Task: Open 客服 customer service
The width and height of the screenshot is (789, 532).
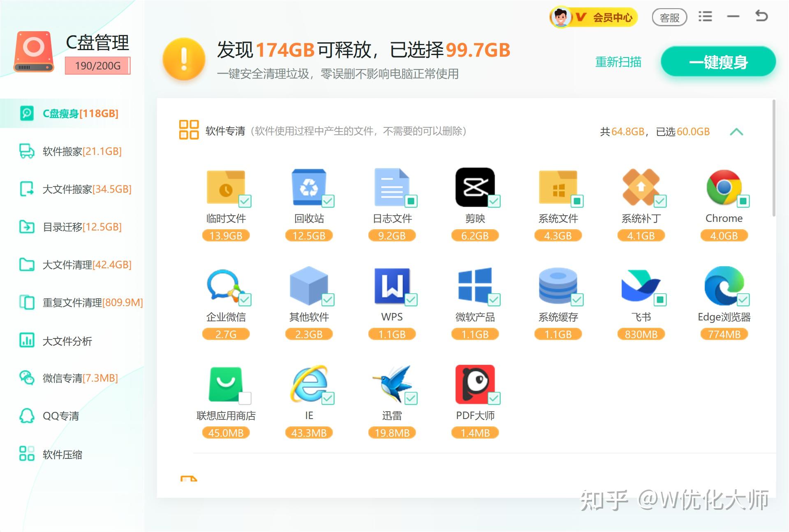Action: tap(669, 17)
